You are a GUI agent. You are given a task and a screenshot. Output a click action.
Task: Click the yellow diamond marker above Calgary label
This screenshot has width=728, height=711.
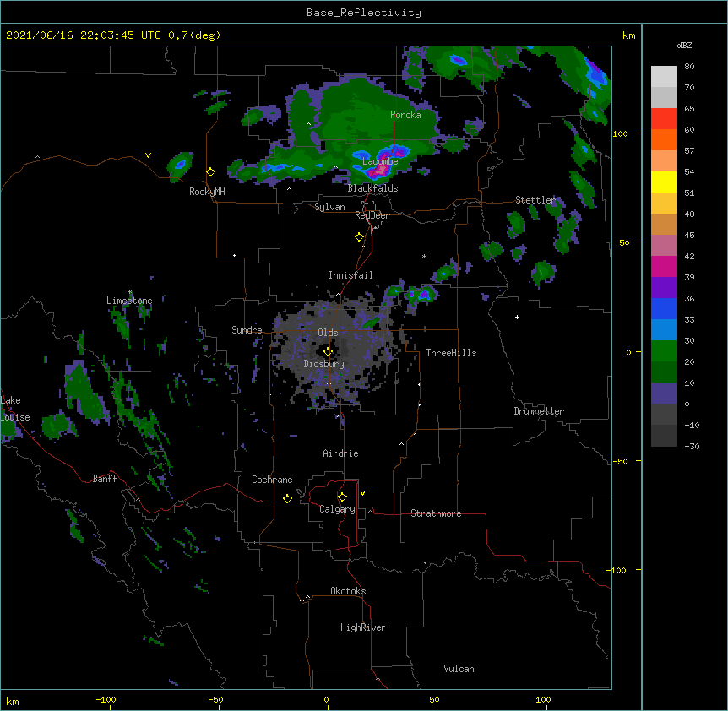pyautogui.click(x=342, y=497)
